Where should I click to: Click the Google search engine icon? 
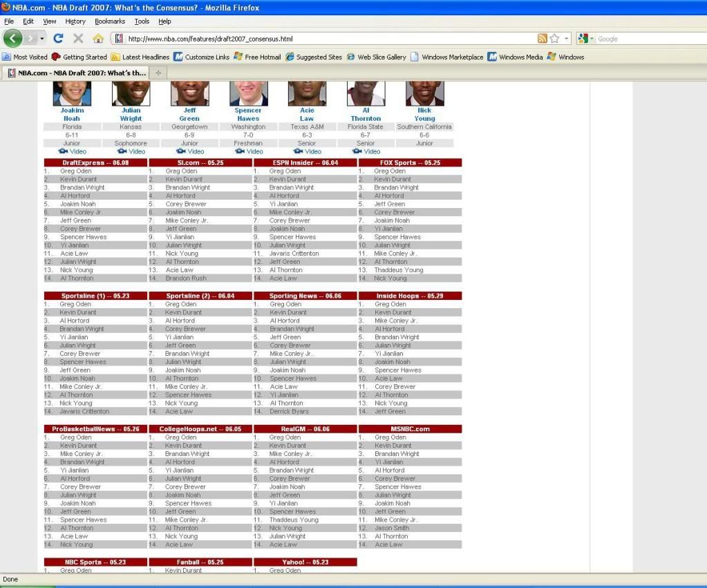pyautogui.click(x=583, y=39)
